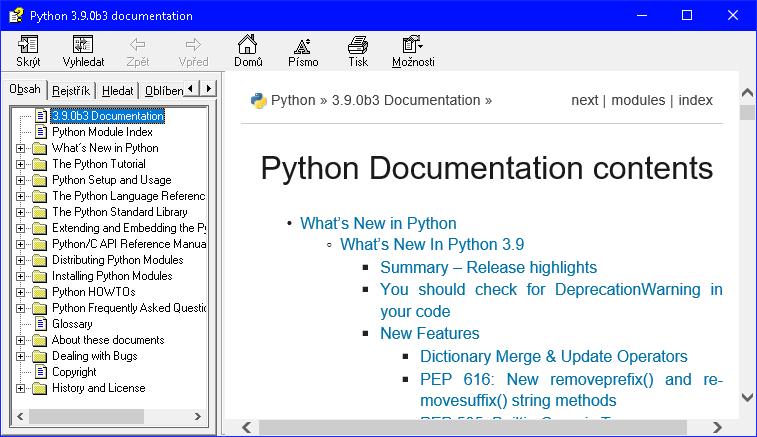Expand What's New in Python tree node
The image size is (757, 437).
coord(20,148)
